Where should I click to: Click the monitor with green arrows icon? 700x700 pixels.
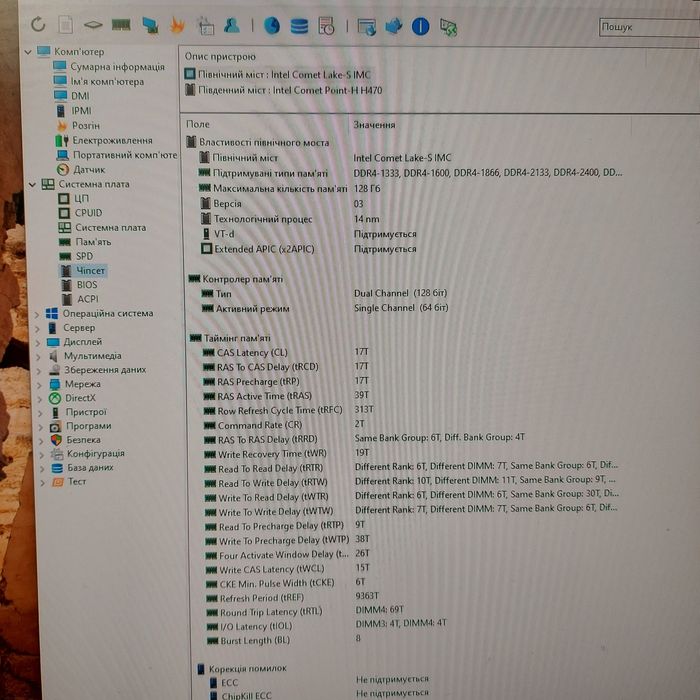click(x=448, y=28)
